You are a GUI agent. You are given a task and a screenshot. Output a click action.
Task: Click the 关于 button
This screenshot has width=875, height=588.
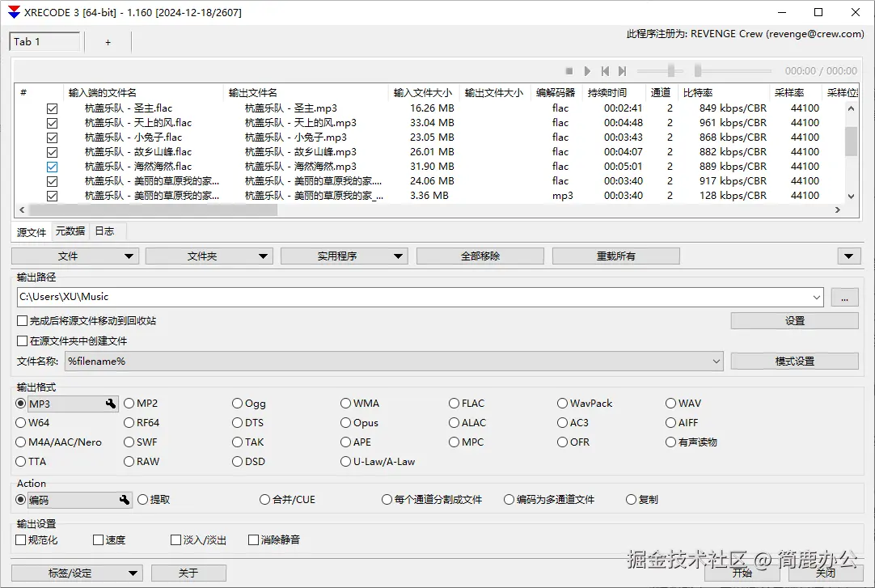click(x=188, y=573)
